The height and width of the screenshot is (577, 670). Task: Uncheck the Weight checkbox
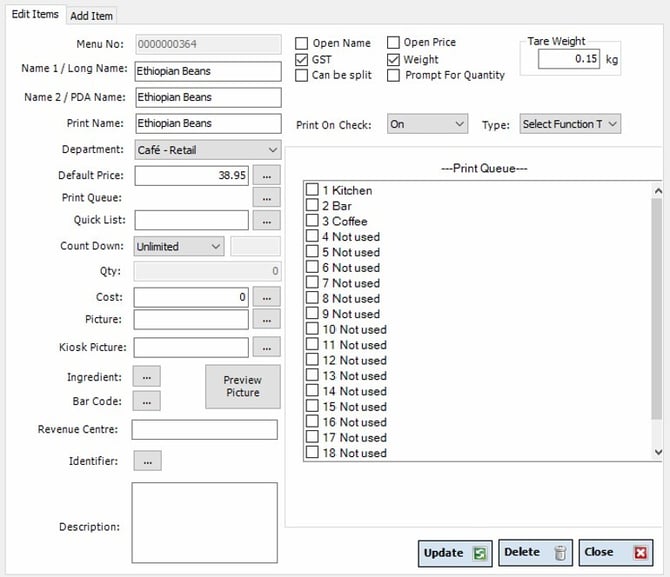(x=393, y=59)
